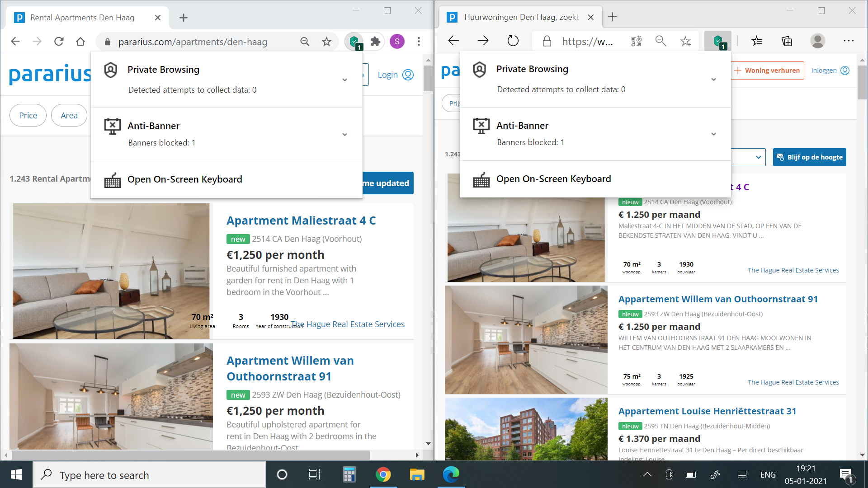Open On-Screen Keyboard in Chrome popup
The width and height of the screenshot is (868, 488).
click(x=184, y=179)
